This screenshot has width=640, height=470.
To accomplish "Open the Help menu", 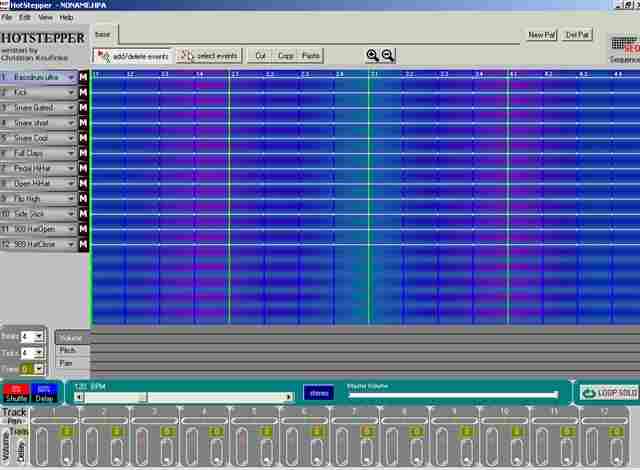I will click(66, 17).
